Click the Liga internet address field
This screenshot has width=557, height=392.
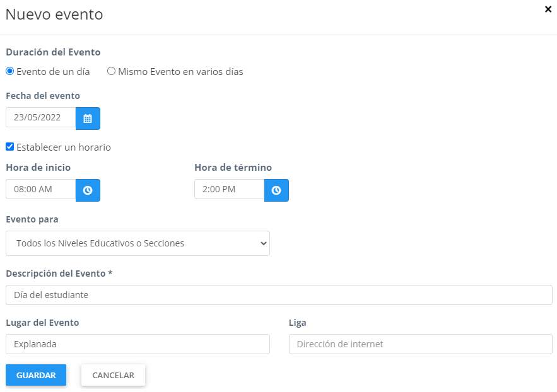point(420,344)
